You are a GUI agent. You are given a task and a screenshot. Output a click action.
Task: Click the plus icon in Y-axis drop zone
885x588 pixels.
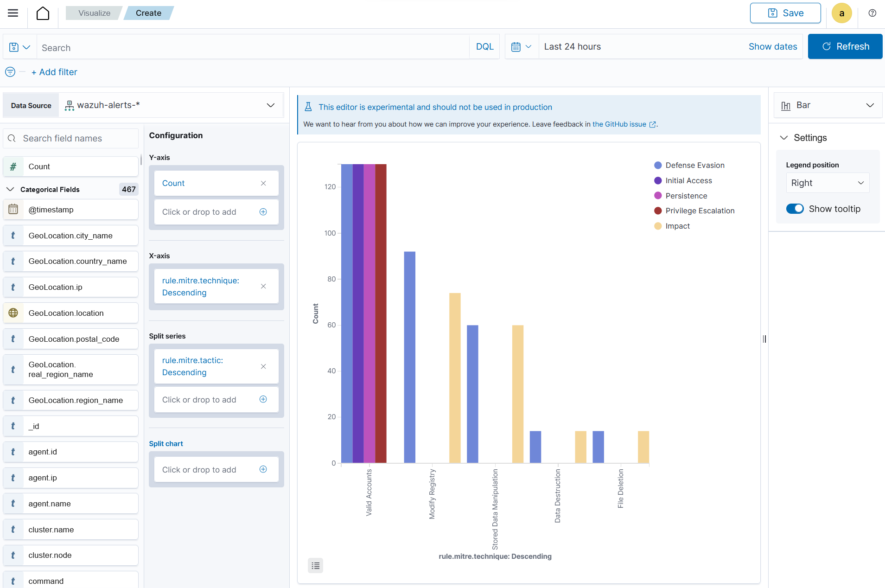263,212
